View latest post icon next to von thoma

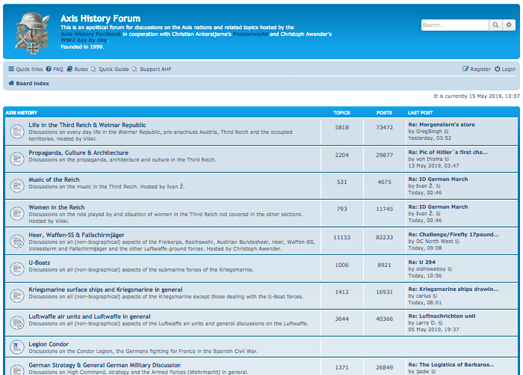447,159
